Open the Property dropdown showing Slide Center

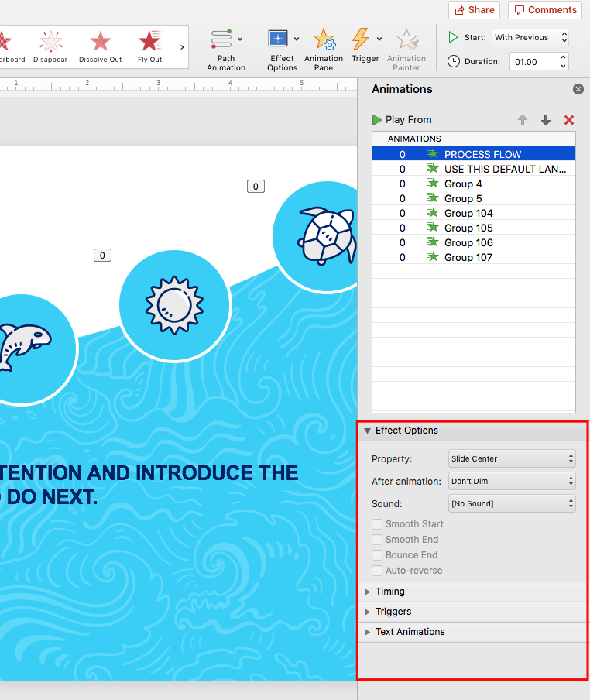[x=512, y=458]
